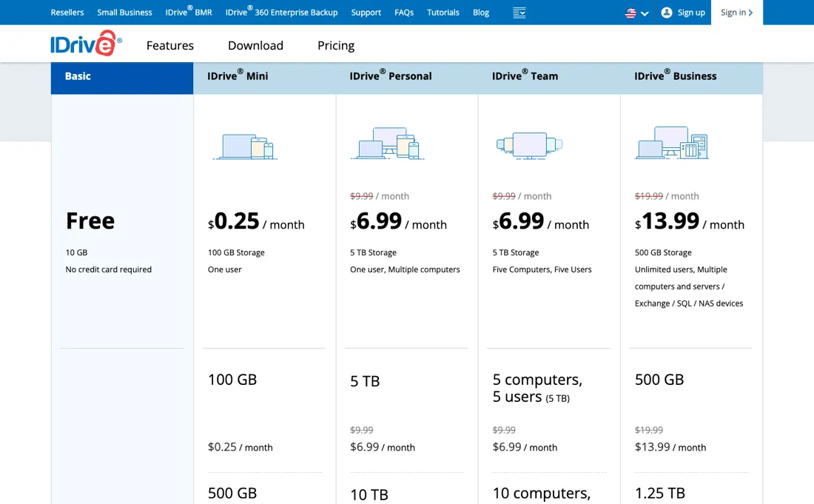Expand the language dropdown arrow
Image resolution: width=814 pixels, height=504 pixels.
tap(645, 13)
